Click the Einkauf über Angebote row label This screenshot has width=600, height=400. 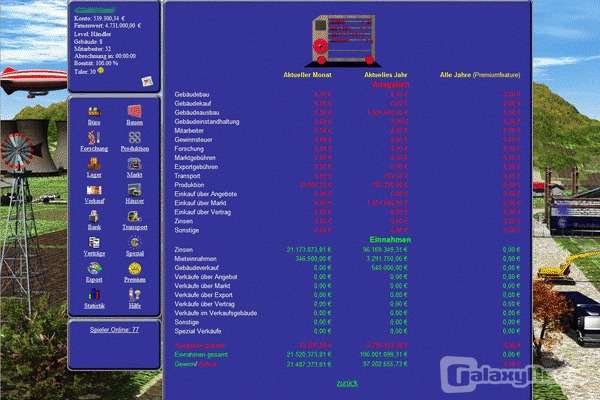(205, 194)
